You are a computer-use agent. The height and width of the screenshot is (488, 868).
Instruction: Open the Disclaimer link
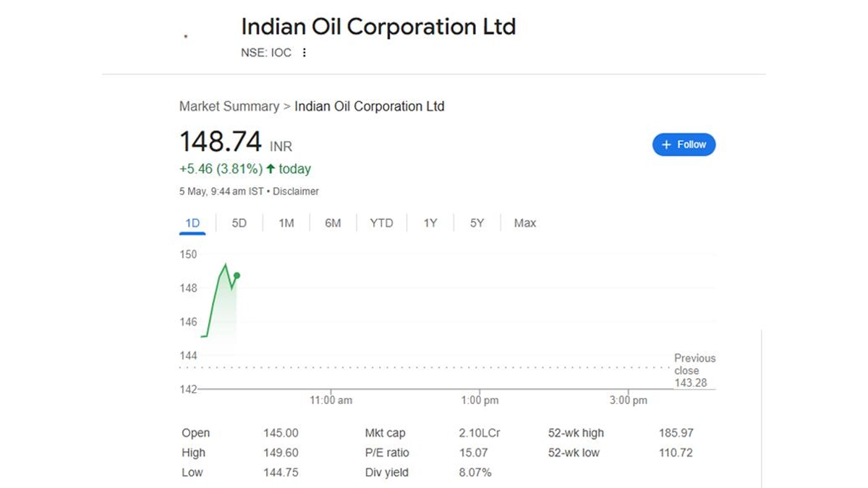point(296,192)
